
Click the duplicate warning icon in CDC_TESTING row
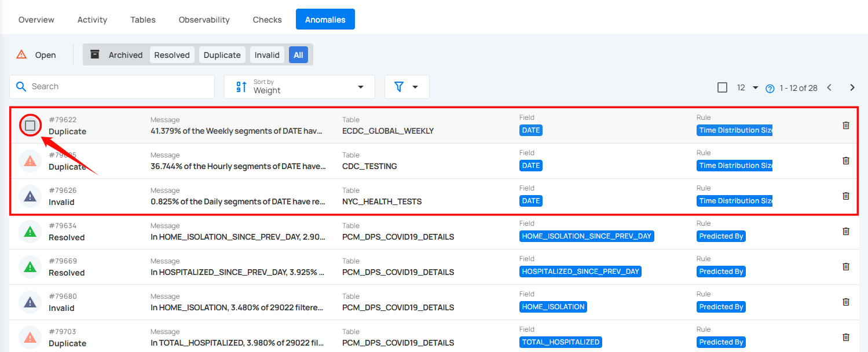(x=30, y=161)
